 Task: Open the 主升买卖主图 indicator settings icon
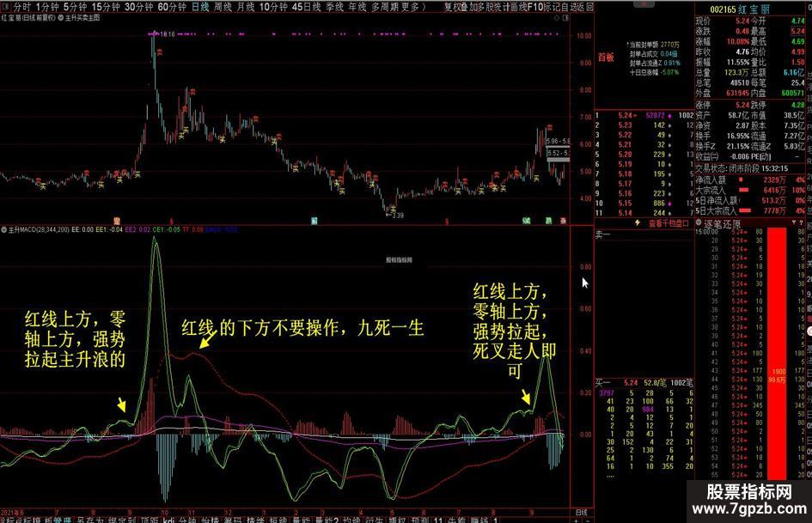pos(61,18)
